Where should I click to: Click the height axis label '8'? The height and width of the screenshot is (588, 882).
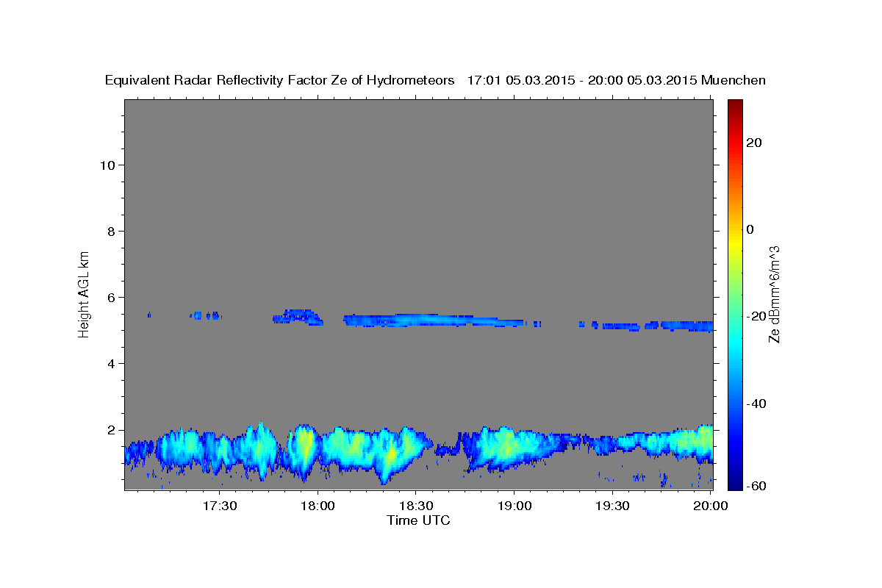[x=112, y=231]
